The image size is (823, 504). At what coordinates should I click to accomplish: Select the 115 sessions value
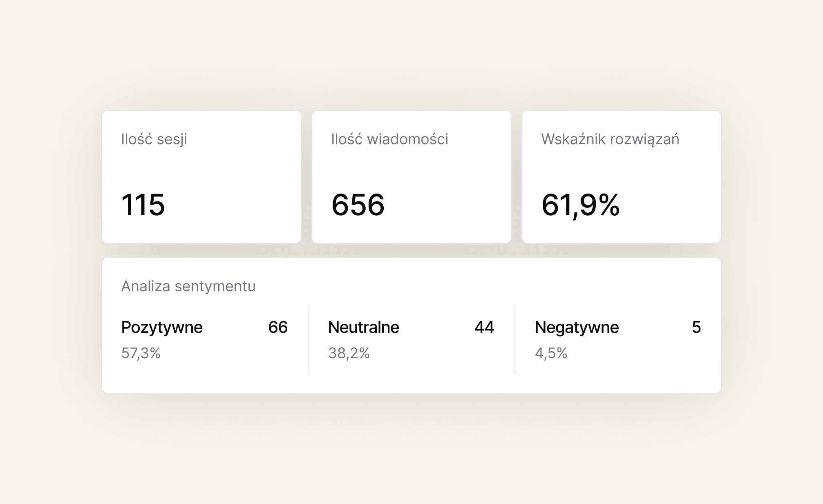tap(143, 205)
